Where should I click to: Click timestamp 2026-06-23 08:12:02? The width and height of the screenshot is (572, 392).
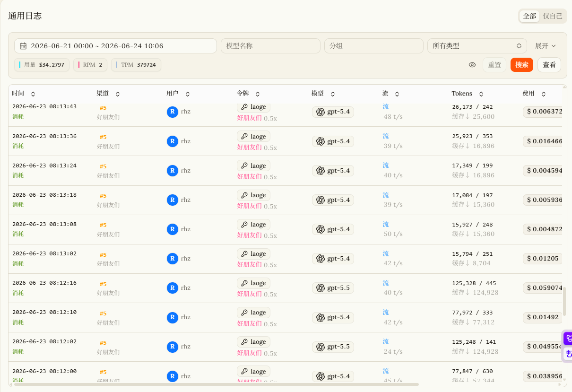point(44,341)
